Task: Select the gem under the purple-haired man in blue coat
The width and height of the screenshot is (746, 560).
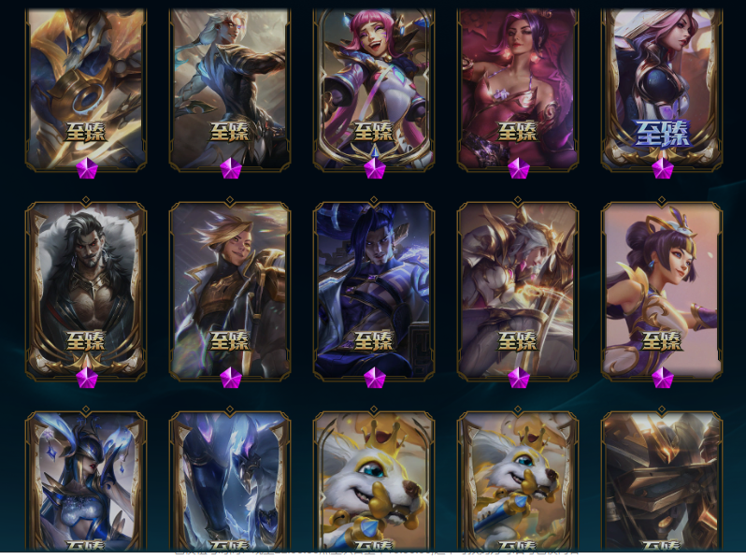Action: 375,378
